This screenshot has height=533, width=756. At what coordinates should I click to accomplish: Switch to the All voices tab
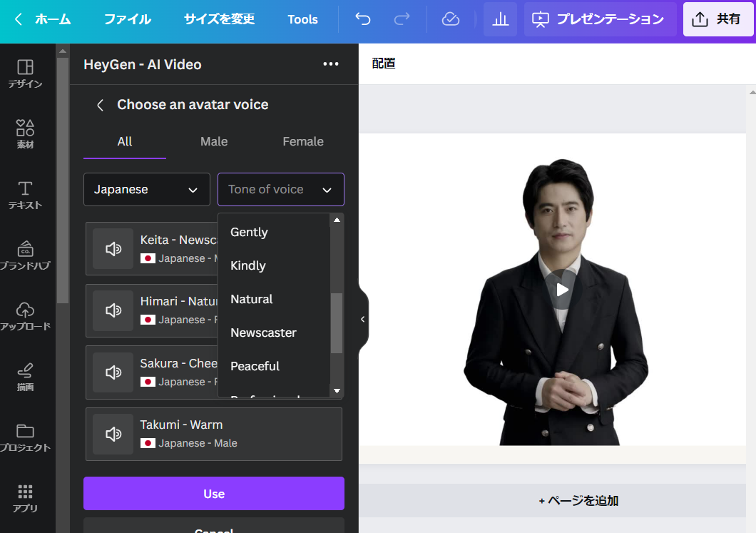point(124,142)
